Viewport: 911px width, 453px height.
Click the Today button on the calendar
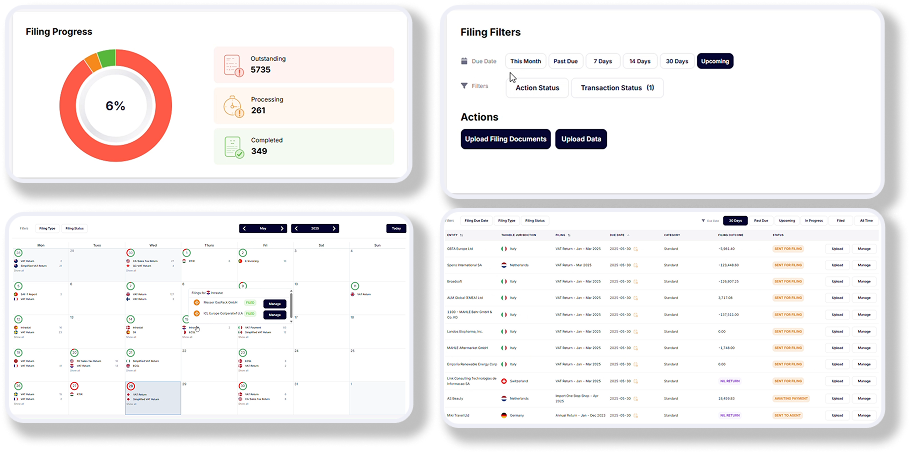coord(397,228)
